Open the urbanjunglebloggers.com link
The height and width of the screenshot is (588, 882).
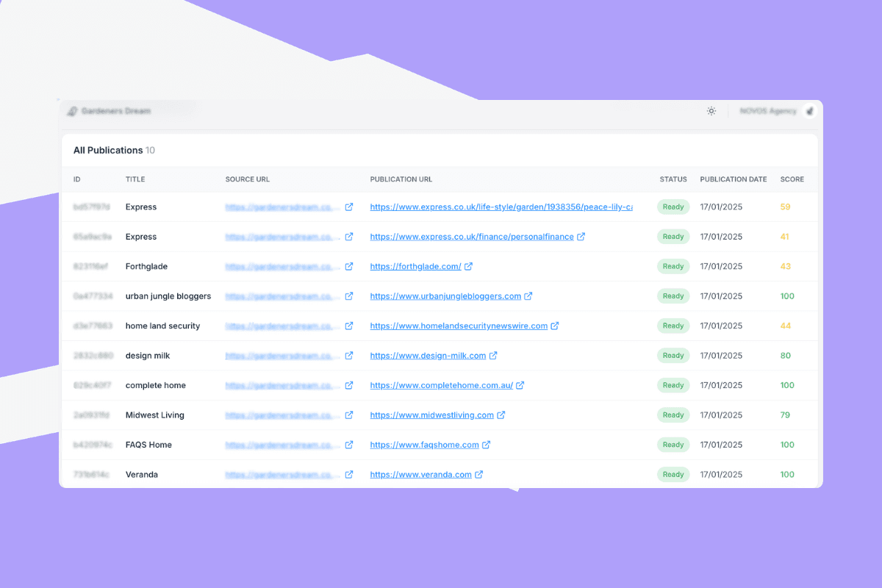(x=445, y=296)
